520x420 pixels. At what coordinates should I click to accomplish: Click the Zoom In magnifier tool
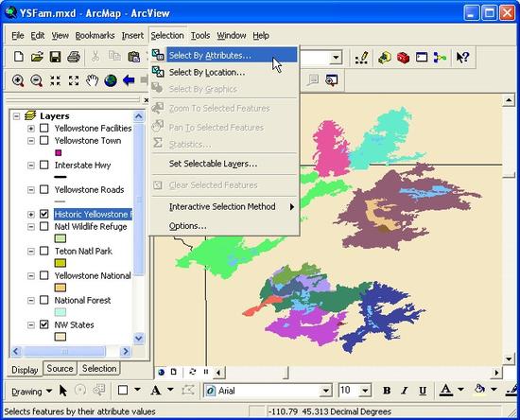click(x=18, y=80)
